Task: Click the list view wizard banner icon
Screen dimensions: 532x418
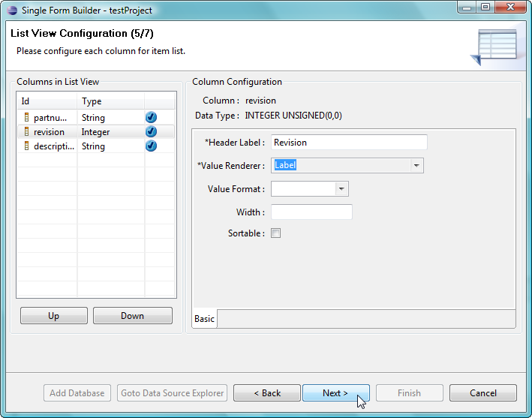Action: pos(494,47)
